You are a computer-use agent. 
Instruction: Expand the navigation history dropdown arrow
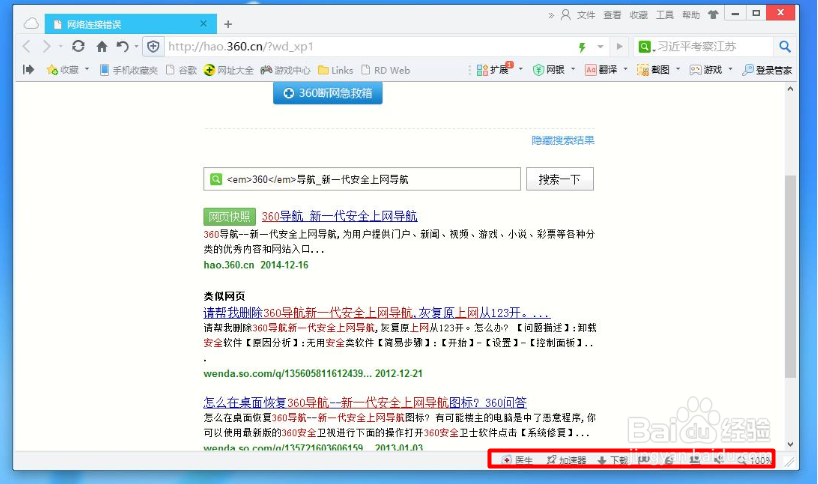click(x=61, y=47)
